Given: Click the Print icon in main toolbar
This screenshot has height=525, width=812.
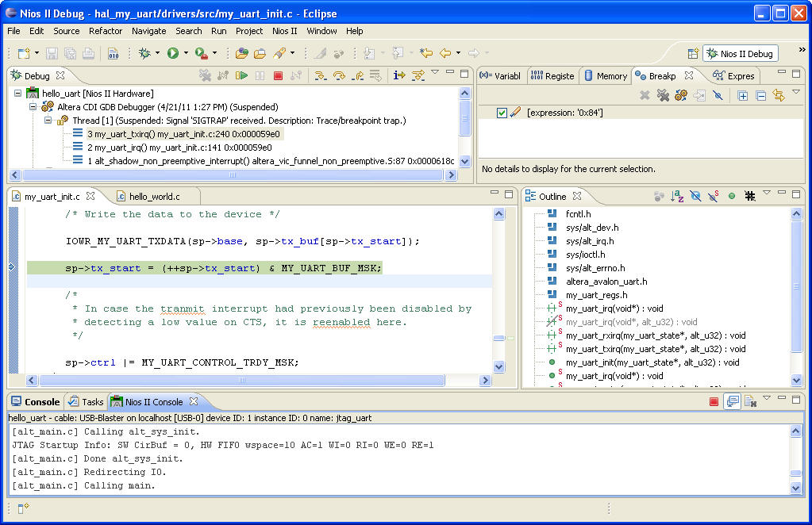Looking at the screenshot, I should (x=89, y=53).
